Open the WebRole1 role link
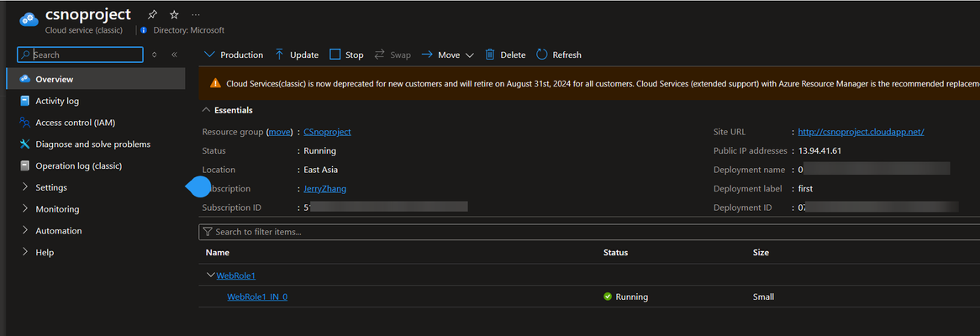This screenshot has width=980, height=336. 236,276
